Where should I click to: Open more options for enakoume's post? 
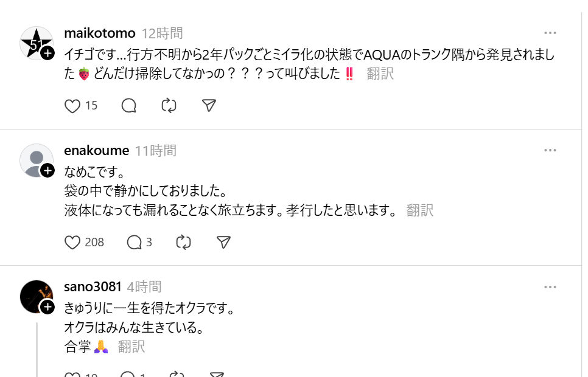click(550, 150)
